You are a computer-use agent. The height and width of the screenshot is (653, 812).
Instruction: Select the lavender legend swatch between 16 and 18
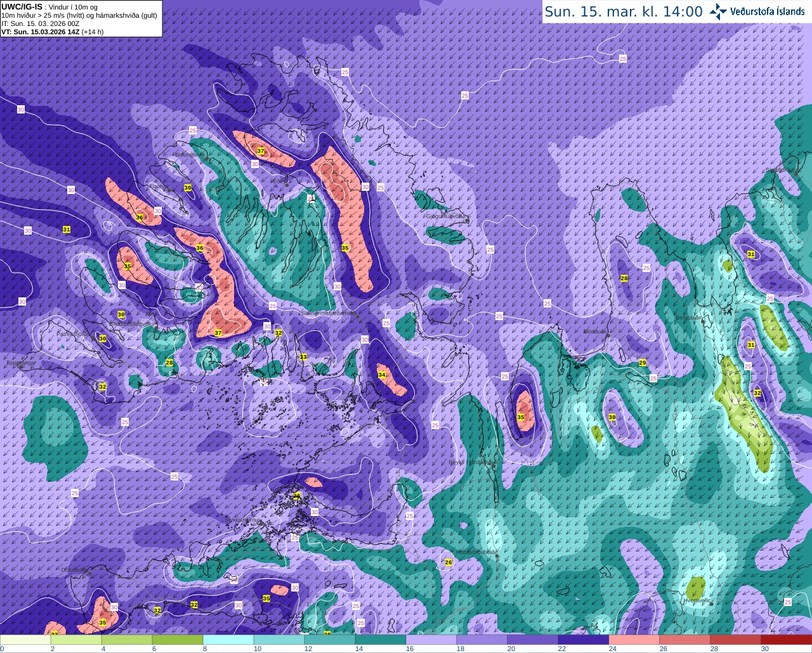(x=431, y=640)
